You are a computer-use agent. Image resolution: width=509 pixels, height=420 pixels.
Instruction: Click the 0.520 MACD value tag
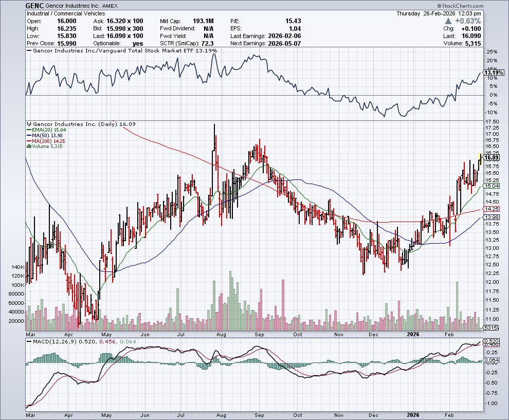492,341
